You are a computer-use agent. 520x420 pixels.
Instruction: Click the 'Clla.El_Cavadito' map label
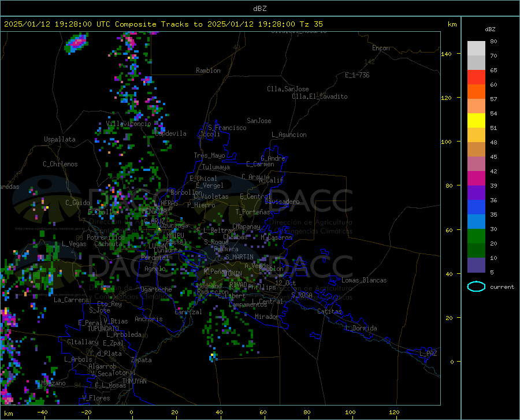(320, 96)
